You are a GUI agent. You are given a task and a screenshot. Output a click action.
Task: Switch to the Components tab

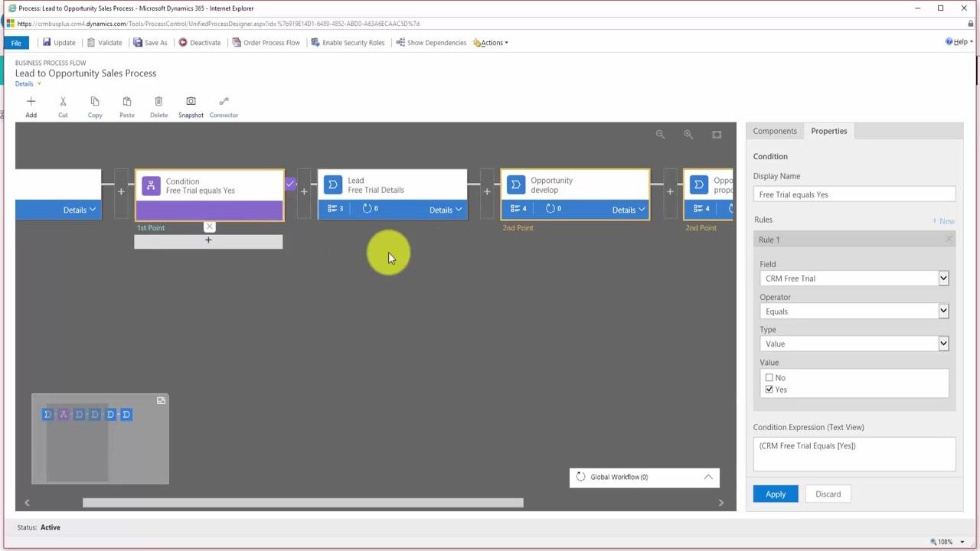coord(775,131)
